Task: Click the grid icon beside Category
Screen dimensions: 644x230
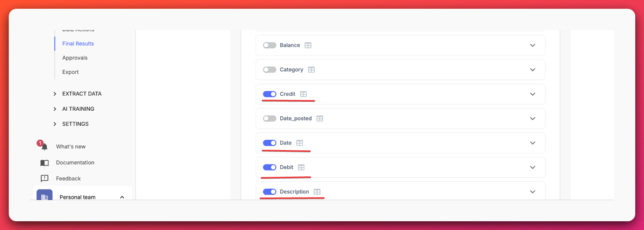Action: click(311, 69)
